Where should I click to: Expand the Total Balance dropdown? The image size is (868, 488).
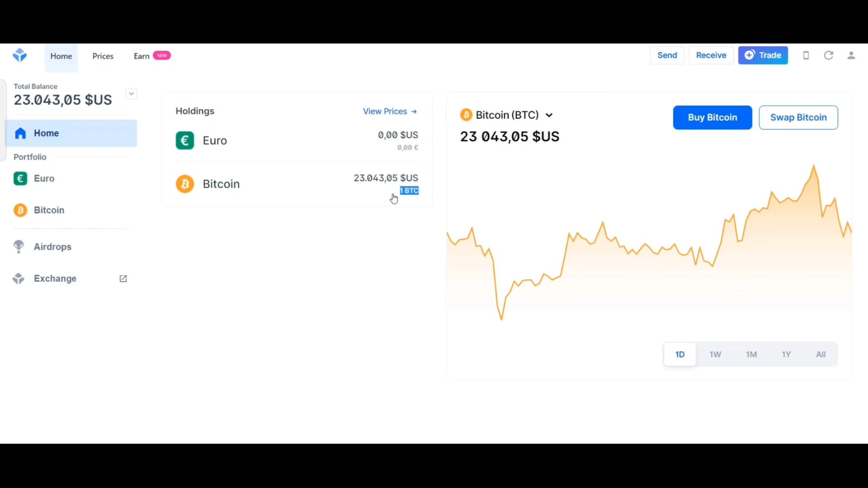coord(131,94)
